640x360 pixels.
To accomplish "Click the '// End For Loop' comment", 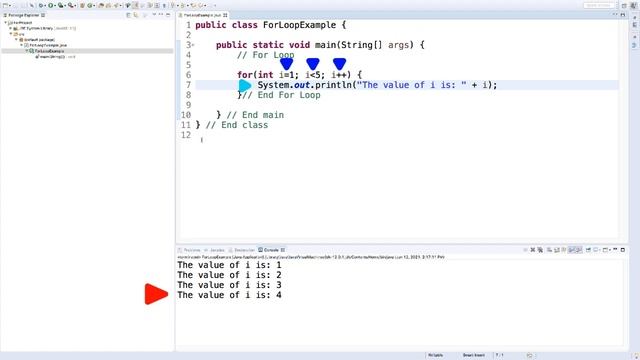I will pyautogui.click(x=282, y=95).
